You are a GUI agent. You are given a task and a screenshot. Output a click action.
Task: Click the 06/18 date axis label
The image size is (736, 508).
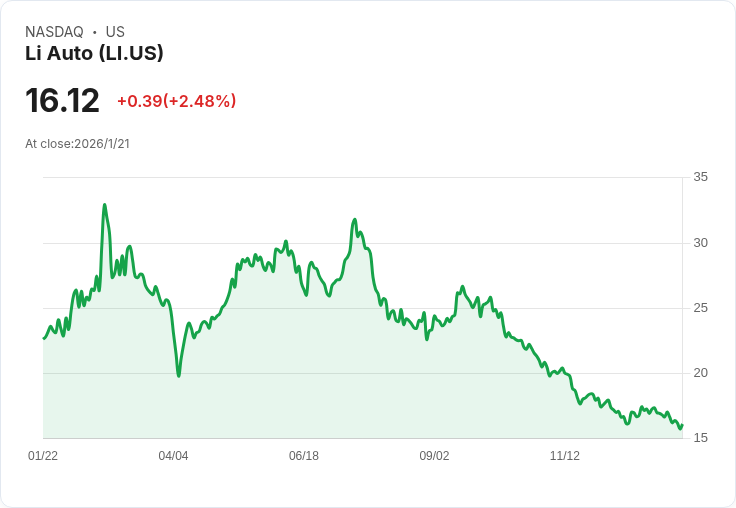304,456
